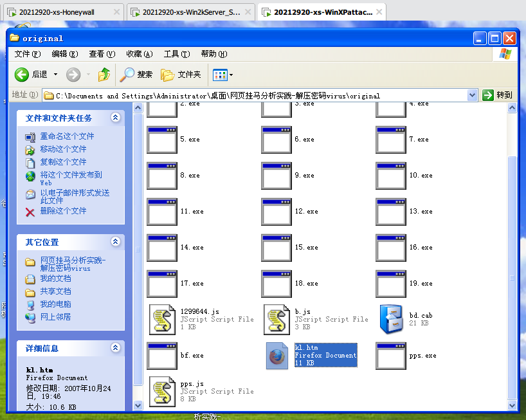526x420 pixels.
Task: Select the 14.exe file icon
Action: (162, 248)
